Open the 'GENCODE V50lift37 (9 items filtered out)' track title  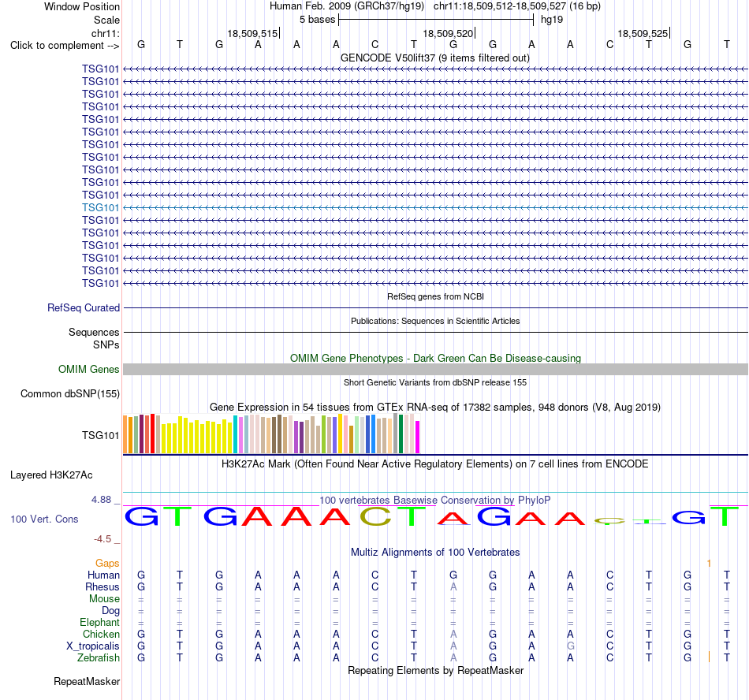pos(435,58)
